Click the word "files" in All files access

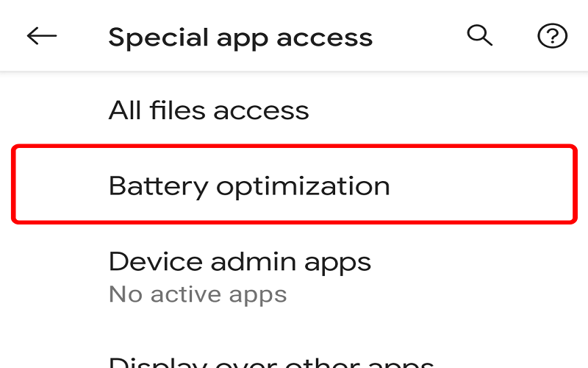click(x=178, y=110)
